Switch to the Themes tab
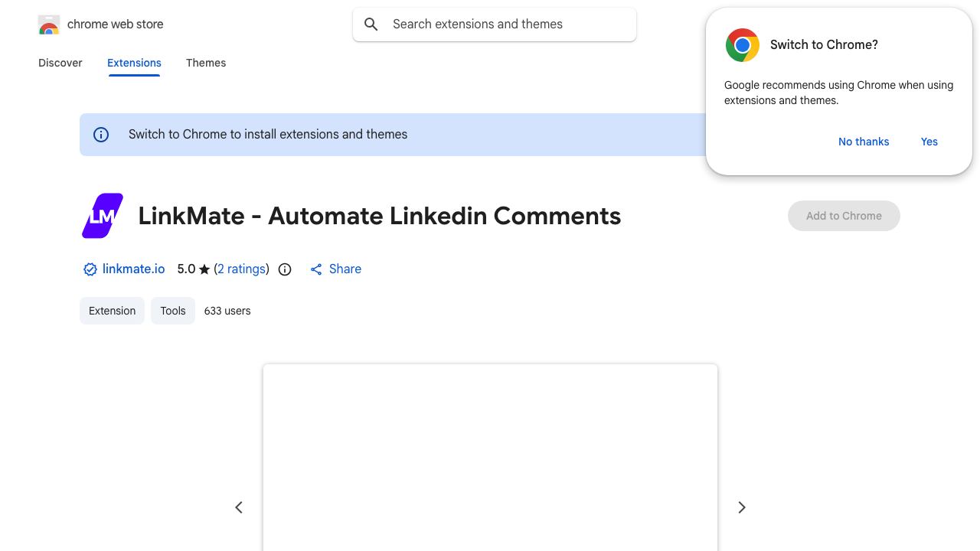This screenshot has height=551, width=980. click(206, 63)
